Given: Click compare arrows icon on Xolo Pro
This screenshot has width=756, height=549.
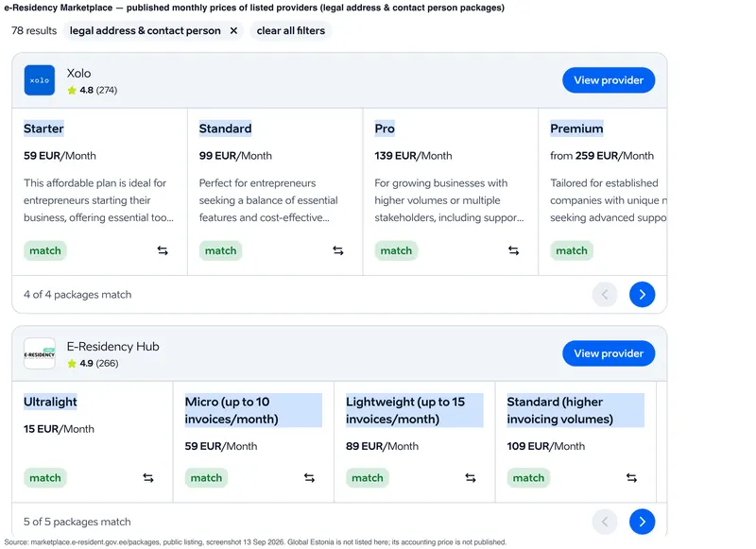Looking at the screenshot, I should pyautogui.click(x=513, y=250).
